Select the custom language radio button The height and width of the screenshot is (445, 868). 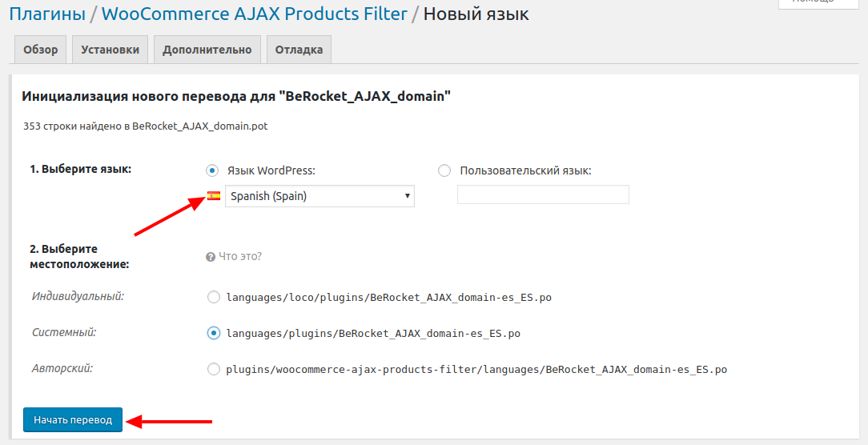point(444,170)
